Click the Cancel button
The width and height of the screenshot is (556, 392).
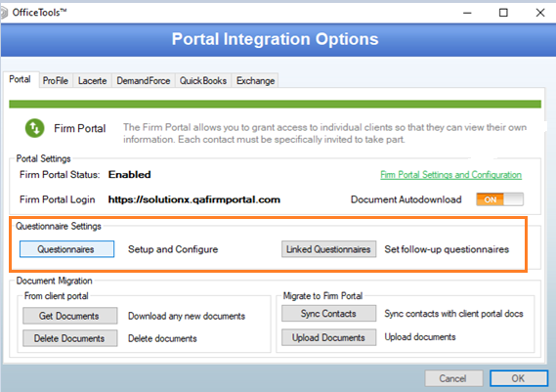click(x=453, y=378)
